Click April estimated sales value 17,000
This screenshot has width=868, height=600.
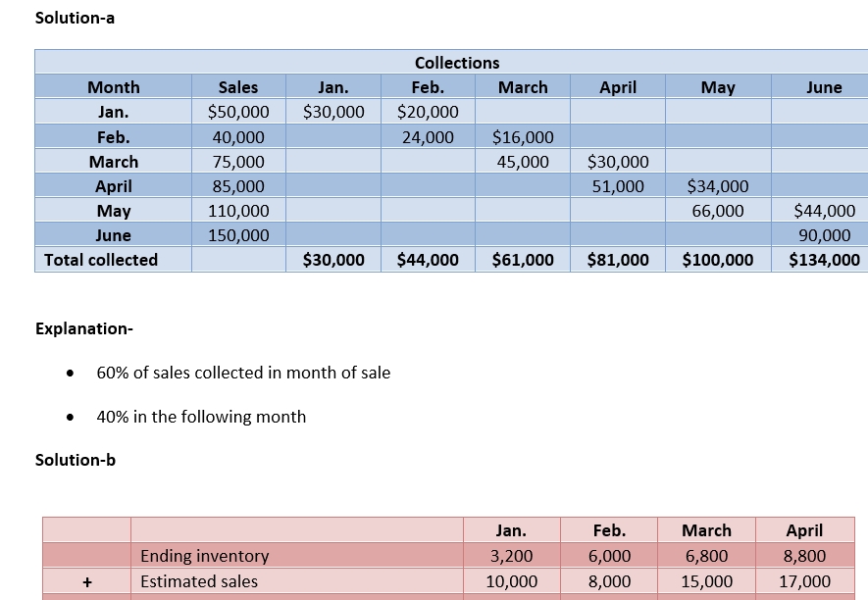point(804,581)
